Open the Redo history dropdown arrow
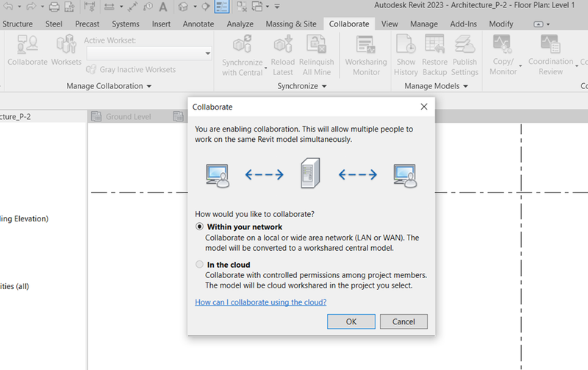This screenshot has height=370, width=588. pos(42,7)
